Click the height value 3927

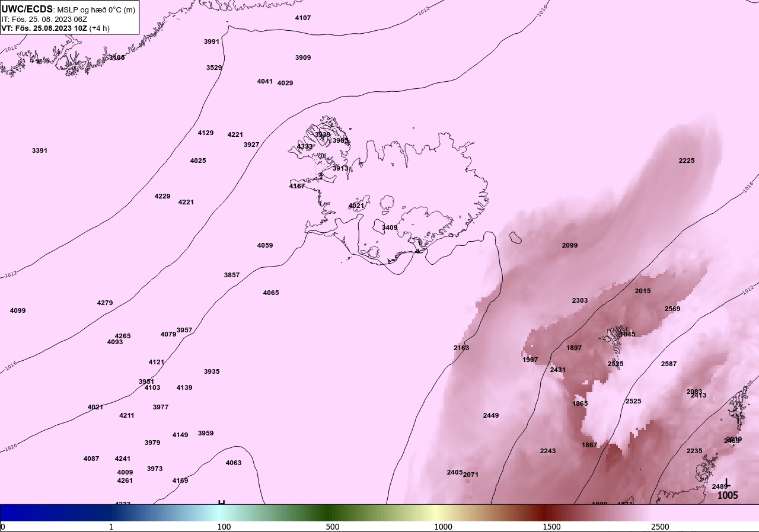tap(251, 145)
